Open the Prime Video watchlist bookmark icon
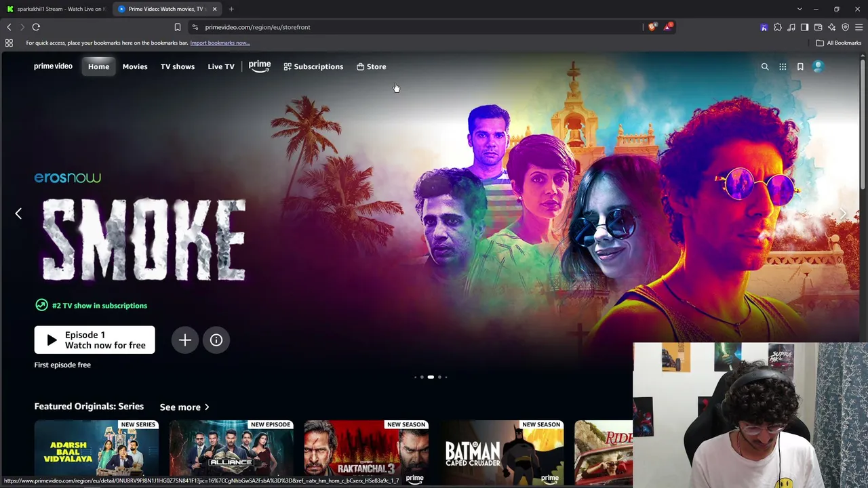Screen dimensions: 868x488 800,66
